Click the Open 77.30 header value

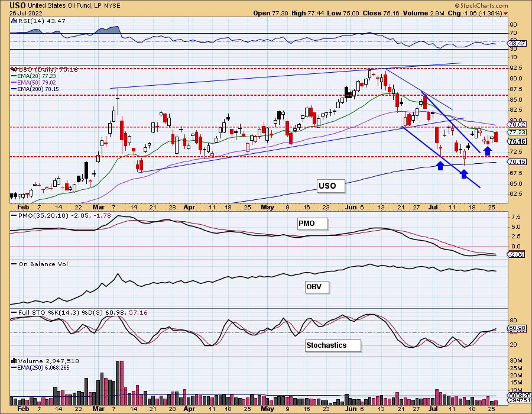coord(270,13)
